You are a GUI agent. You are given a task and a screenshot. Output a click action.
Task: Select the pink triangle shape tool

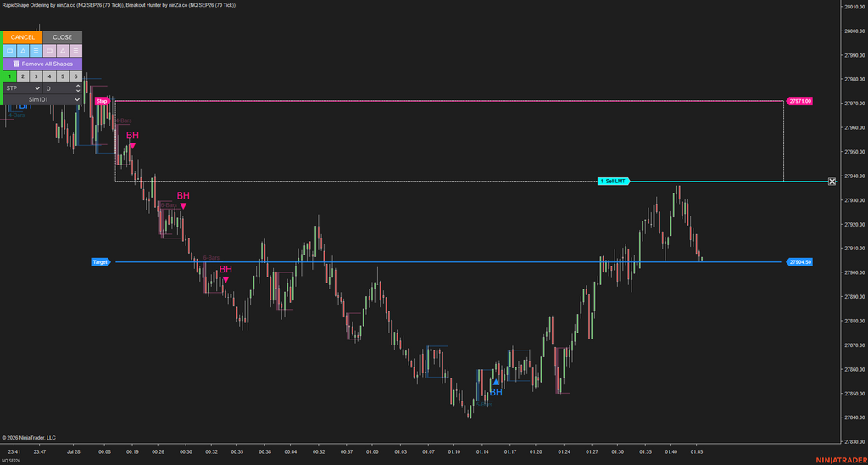pyautogui.click(x=63, y=51)
